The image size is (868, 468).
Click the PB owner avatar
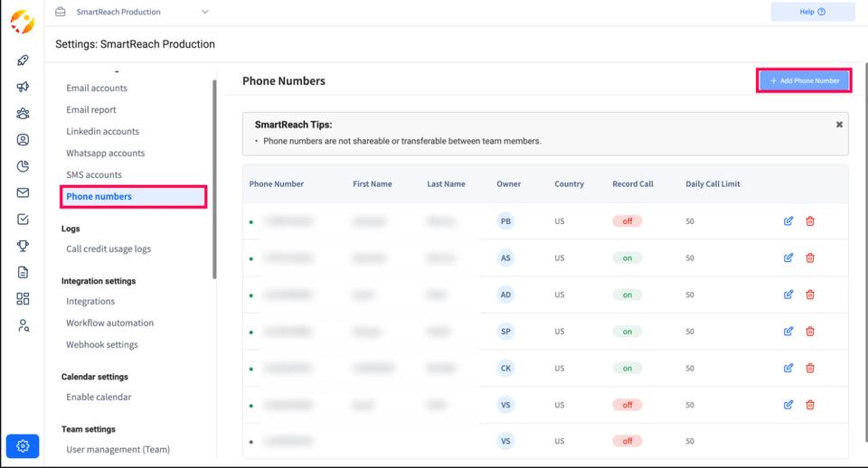505,220
